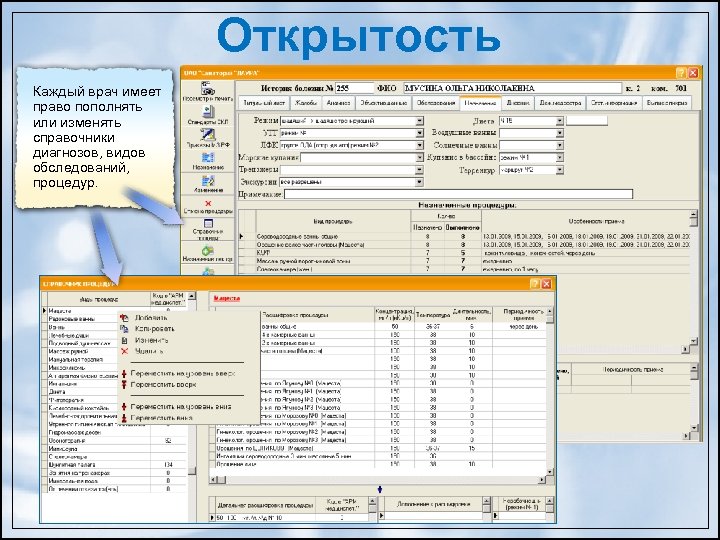This screenshot has width=720, height=540.
Task: Click the scroll-up arrow of Вид процедуры list
Action: click(192, 296)
